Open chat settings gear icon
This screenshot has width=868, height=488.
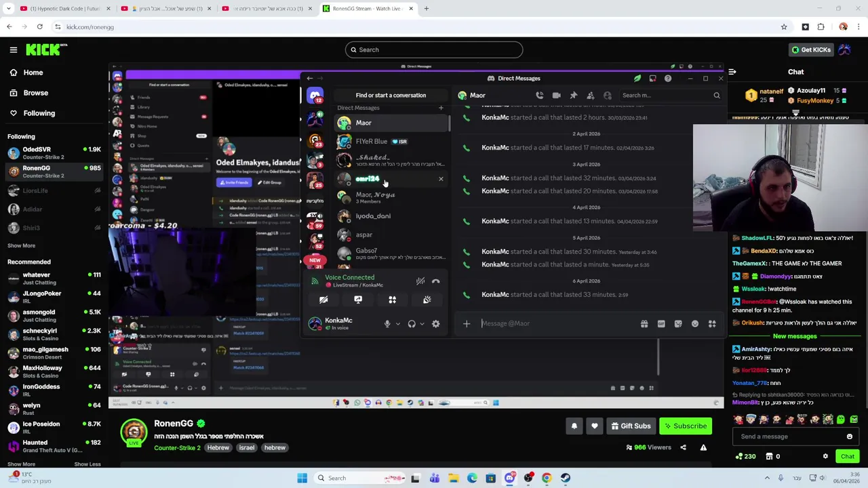(x=825, y=456)
